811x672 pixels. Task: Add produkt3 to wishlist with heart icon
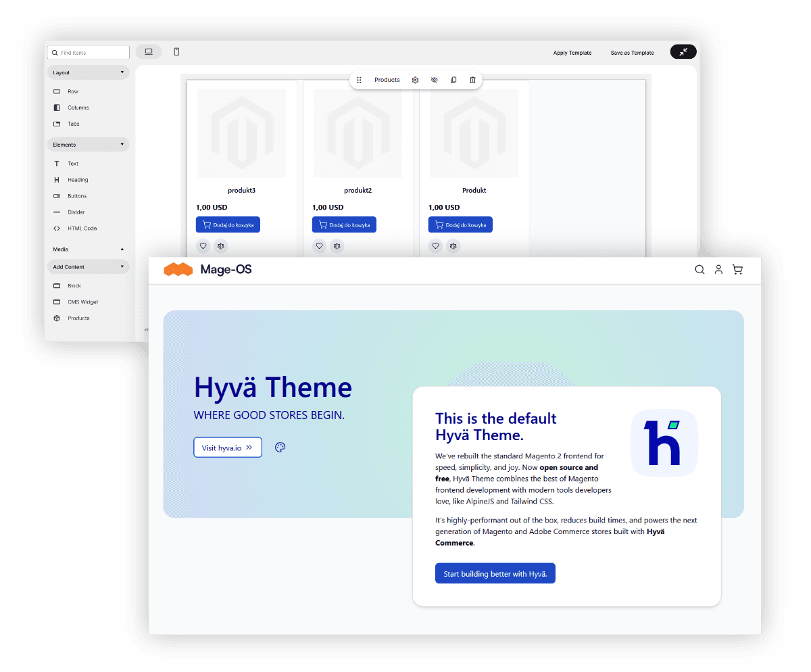(203, 246)
